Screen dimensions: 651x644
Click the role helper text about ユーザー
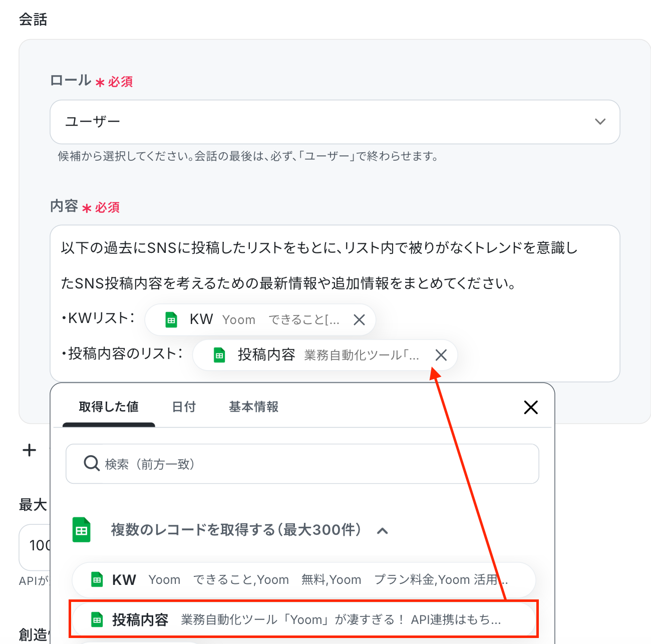click(x=248, y=156)
